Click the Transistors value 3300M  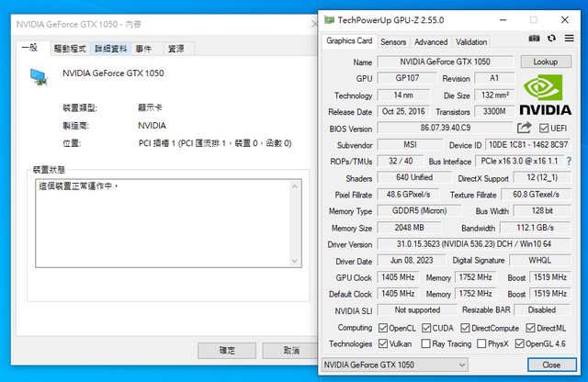(x=494, y=111)
